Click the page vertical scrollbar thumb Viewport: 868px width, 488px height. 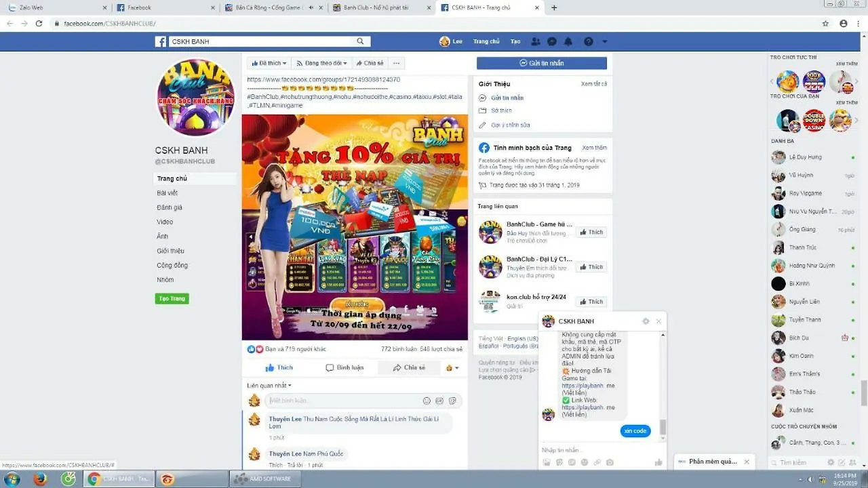pos(864,392)
